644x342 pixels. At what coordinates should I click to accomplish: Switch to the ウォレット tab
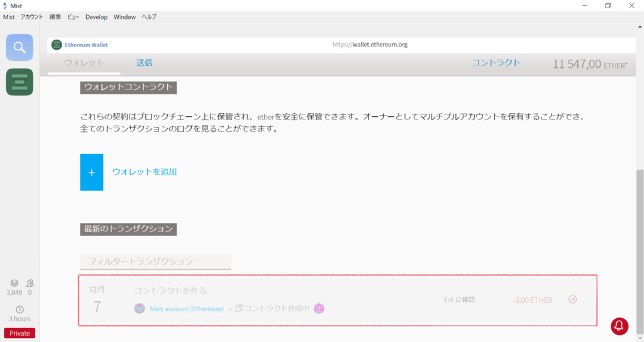84,63
